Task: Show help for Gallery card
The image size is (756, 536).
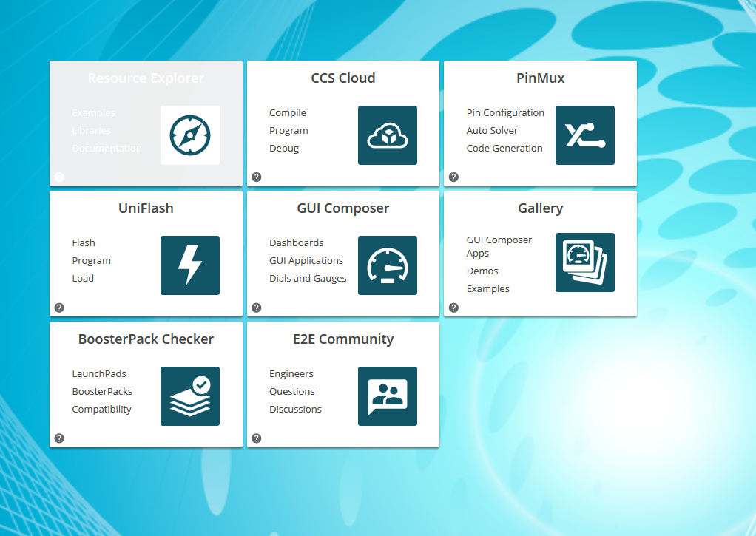Action: coord(453,308)
